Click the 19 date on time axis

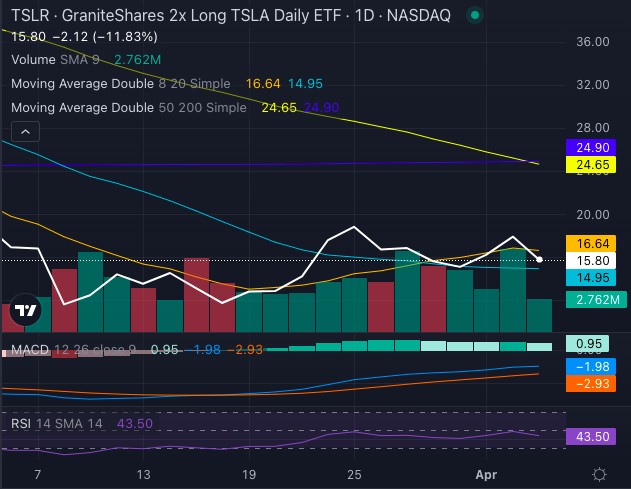[x=249, y=475]
